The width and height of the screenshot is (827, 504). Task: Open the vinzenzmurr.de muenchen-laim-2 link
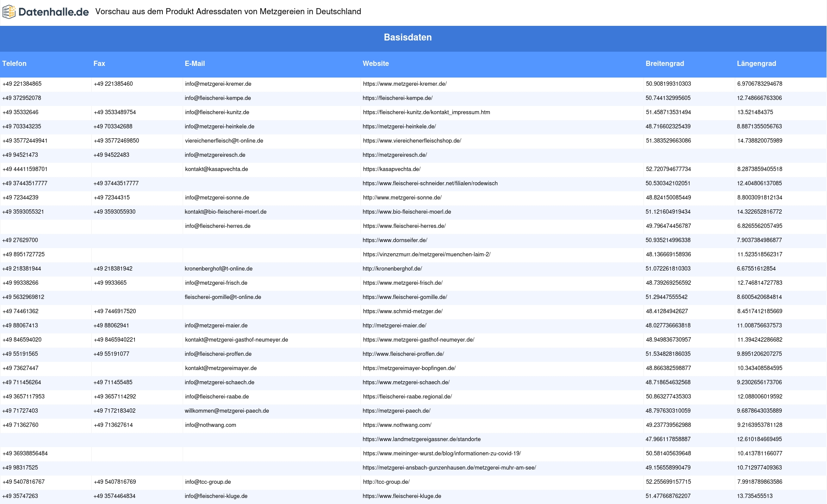click(x=426, y=255)
